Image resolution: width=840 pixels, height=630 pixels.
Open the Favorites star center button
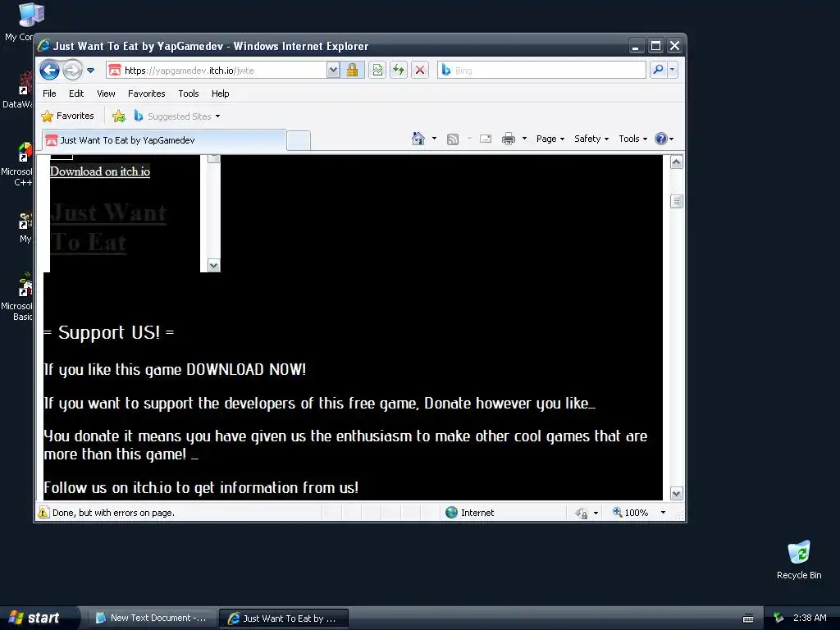click(68, 116)
